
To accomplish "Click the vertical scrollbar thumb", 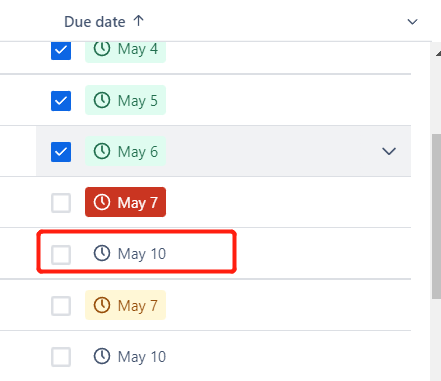I will [436, 216].
